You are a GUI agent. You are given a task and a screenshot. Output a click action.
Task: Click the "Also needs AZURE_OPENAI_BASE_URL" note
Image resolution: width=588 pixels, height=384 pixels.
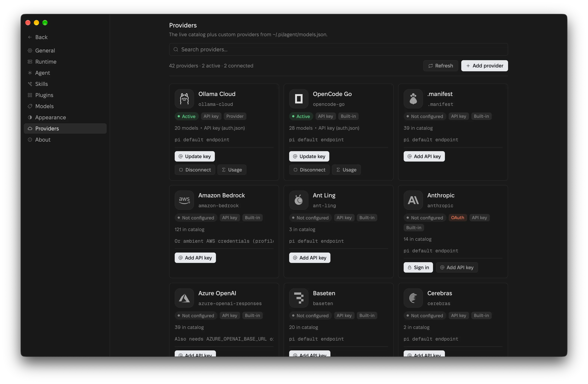tap(224, 339)
